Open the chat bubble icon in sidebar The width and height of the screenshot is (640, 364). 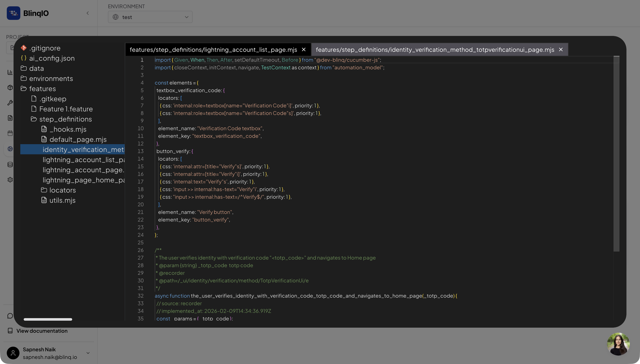pos(10,316)
